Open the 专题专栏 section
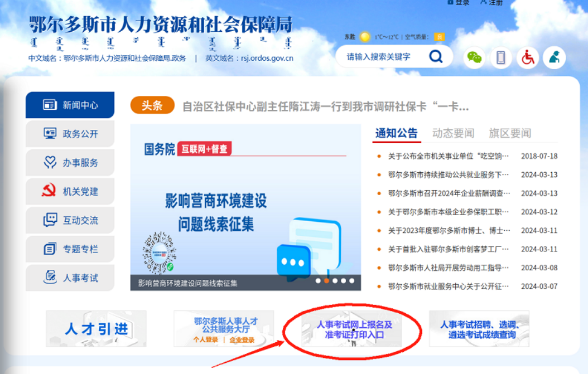Image resolution: width=588 pixels, height=374 pixels. [x=70, y=249]
